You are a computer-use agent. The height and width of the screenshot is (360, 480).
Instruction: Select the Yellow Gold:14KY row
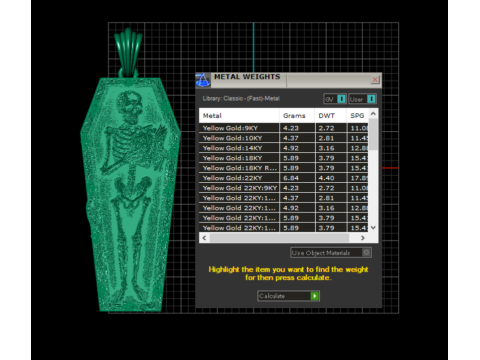click(284, 148)
